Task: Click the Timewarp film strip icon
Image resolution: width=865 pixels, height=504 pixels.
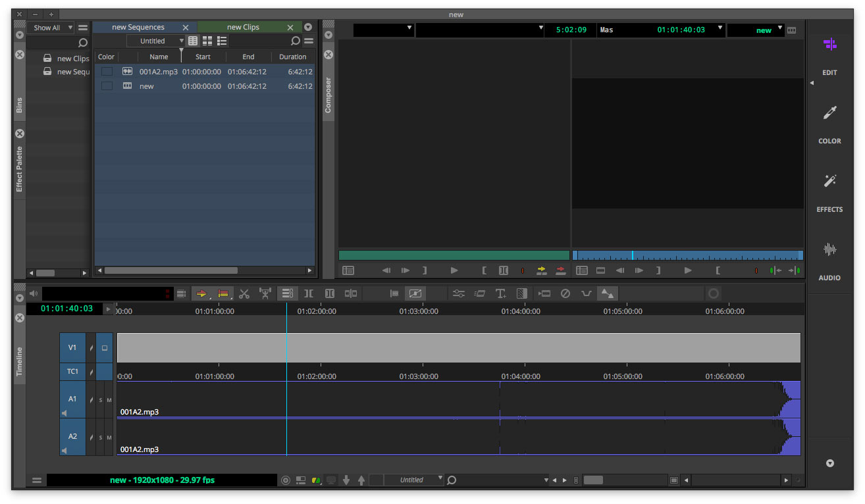Action: (x=480, y=293)
